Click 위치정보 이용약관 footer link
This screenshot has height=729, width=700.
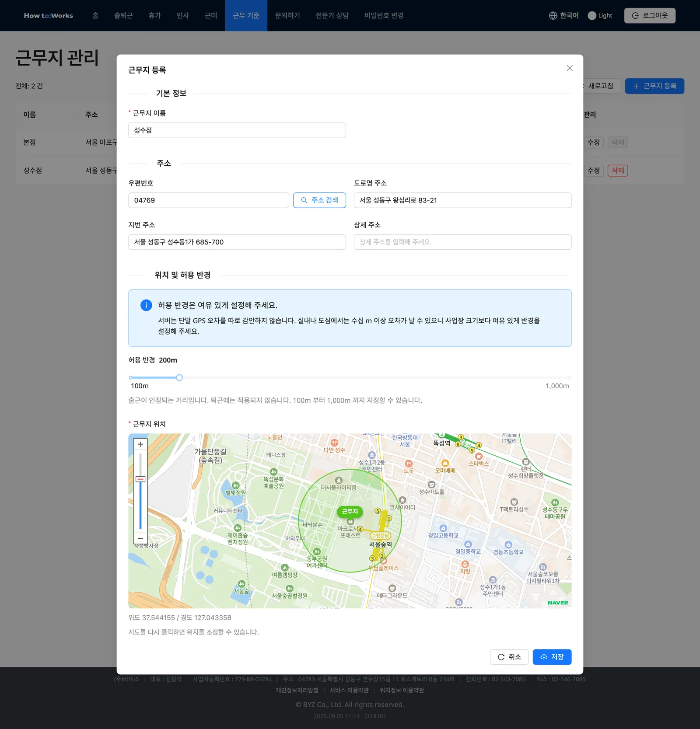click(402, 690)
